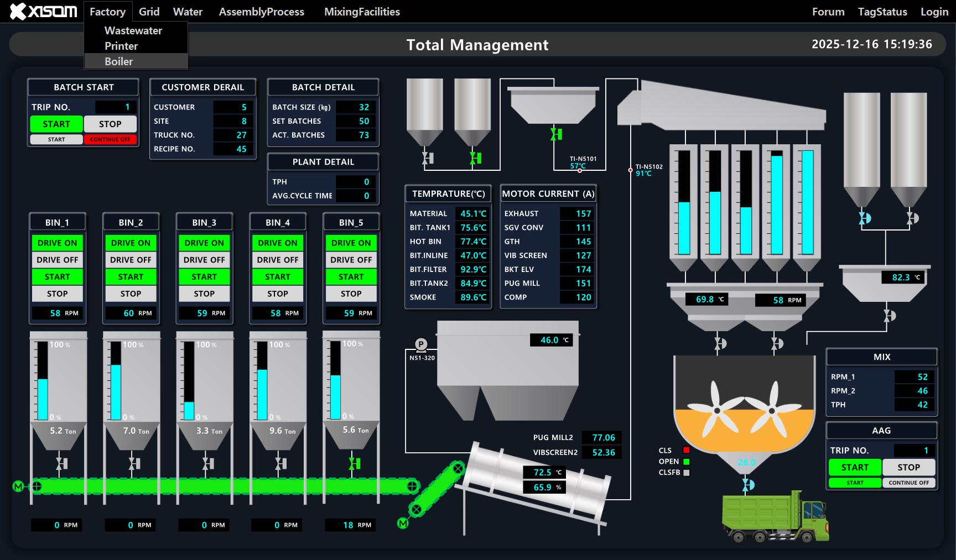Click the valve under BIN_1 silo
The height and width of the screenshot is (560, 956).
(61, 463)
